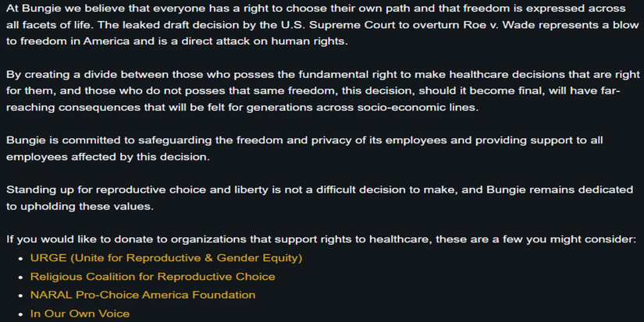Open the URGE Unite for Reproductive link
644x322 pixels.
tap(165, 257)
